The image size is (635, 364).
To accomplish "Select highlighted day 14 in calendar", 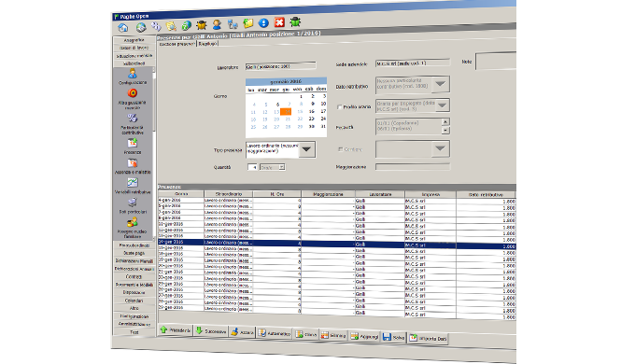I will click(x=286, y=112).
